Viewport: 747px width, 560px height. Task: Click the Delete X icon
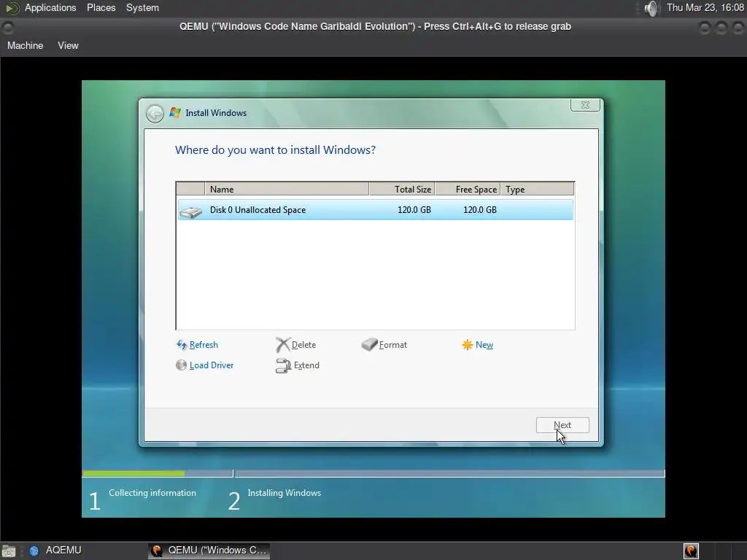pos(282,345)
